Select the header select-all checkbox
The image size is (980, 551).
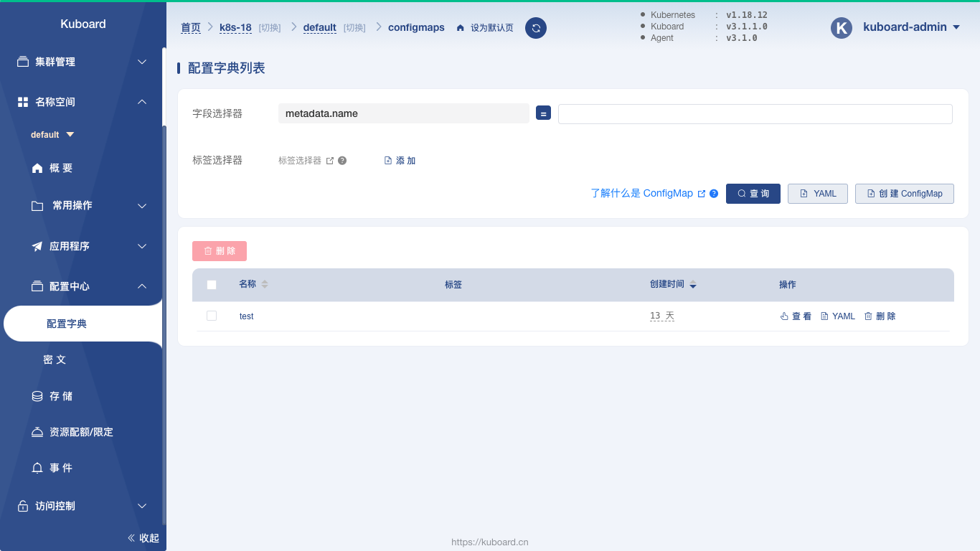click(212, 285)
